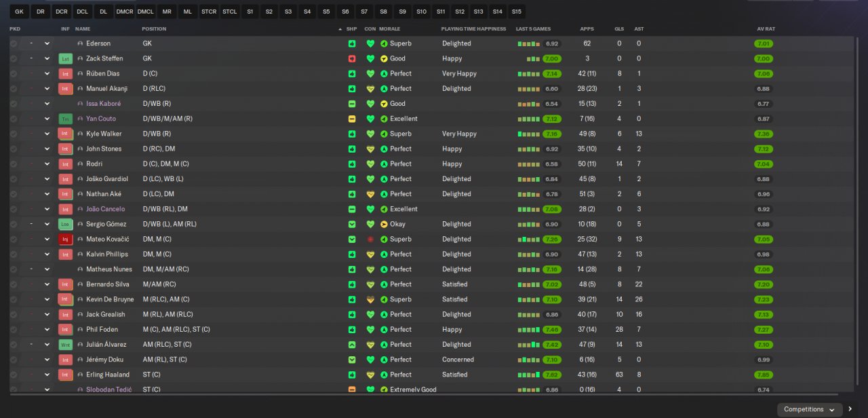The width and height of the screenshot is (868, 418).
Task: Sort by the Morale column header
Action: point(390,29)
